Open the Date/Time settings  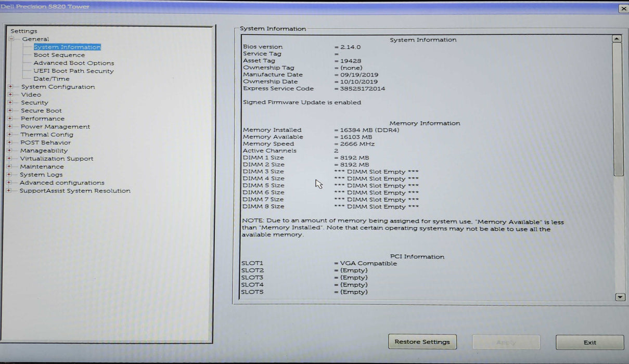click(52, 79)
